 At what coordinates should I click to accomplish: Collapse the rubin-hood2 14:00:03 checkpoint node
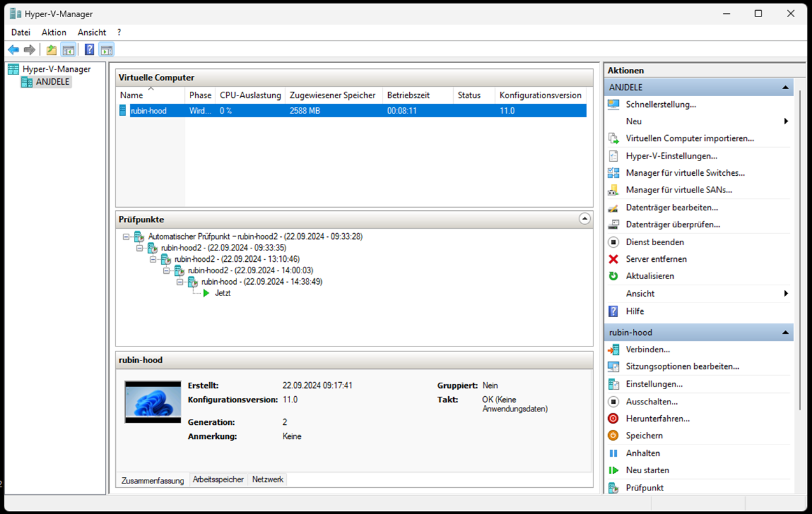[166, 271]
